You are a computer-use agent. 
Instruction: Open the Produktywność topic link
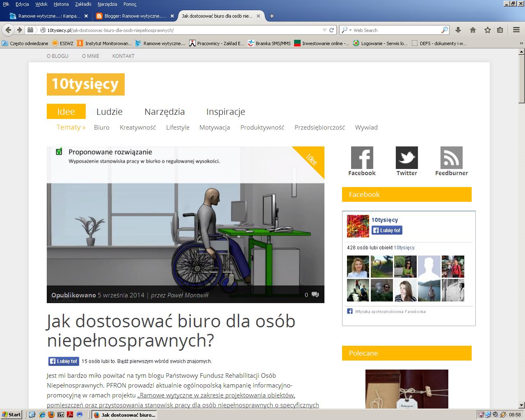point(262,128)
